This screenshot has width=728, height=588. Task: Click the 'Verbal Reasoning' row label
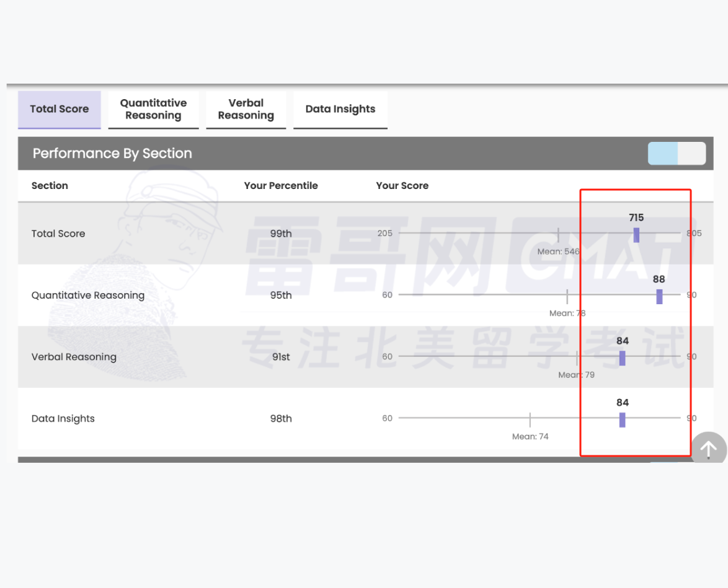pyautogui.click(x=74, y=357)
